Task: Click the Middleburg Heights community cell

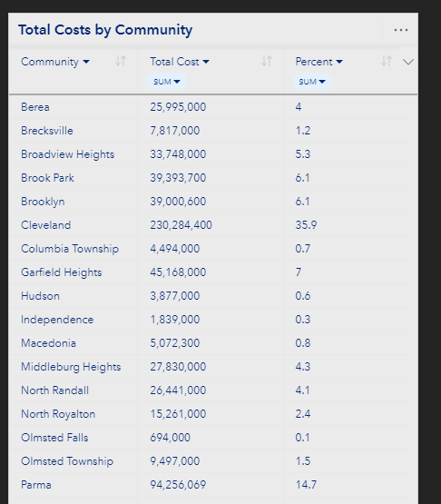Action: (71, 367)
